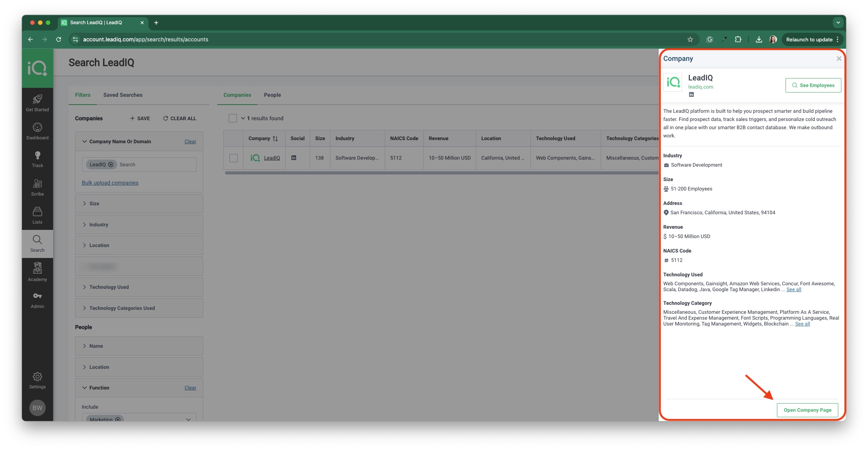The image size is (868, 450).
Task: Switch to Saved Searches tab
Action: (x=123, y=95)
